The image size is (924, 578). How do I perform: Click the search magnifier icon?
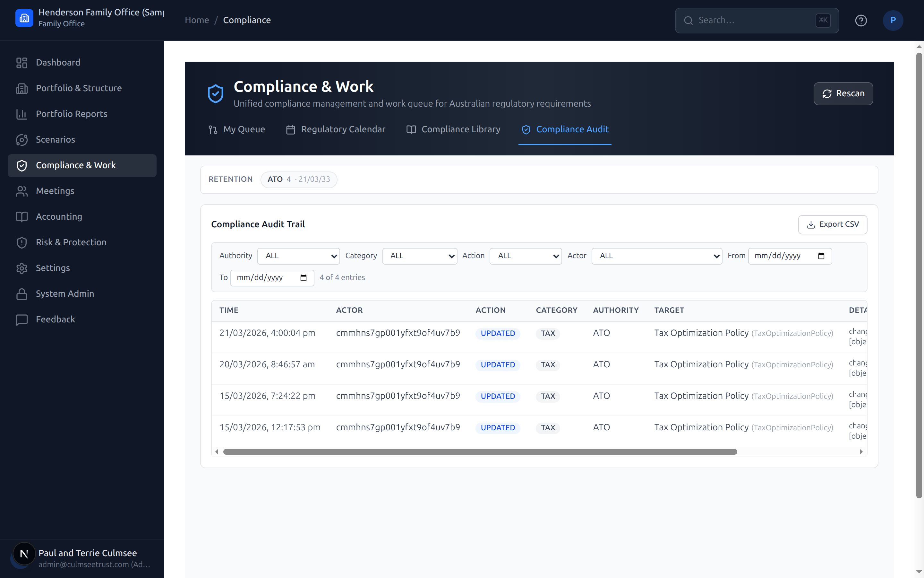pos(688,20)
